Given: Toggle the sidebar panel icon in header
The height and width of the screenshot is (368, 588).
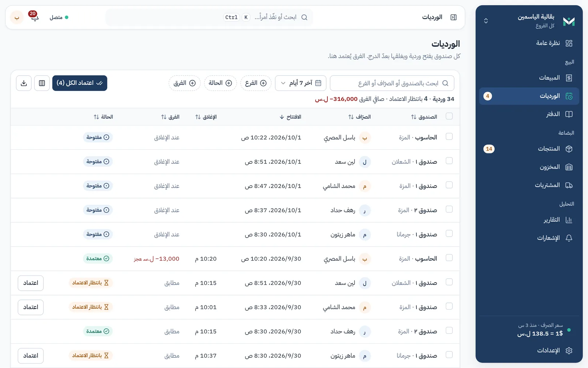Looking at the screenshot, I should [x=453, y=17].
